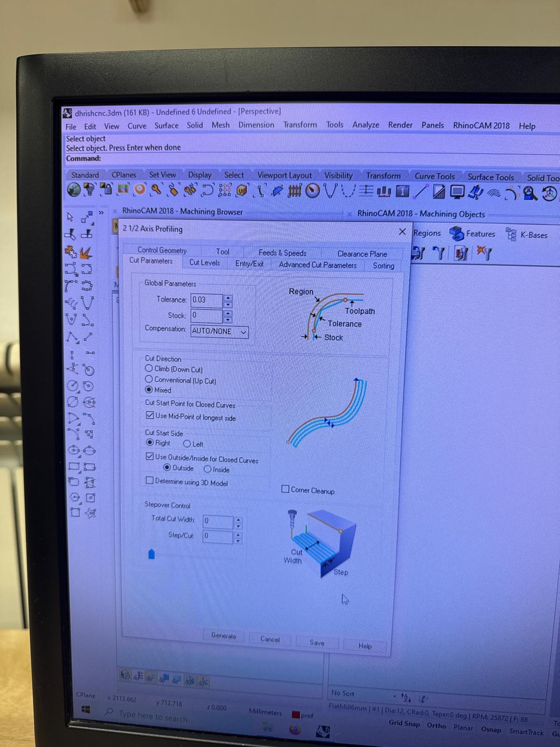560x747 pixels.
Task: Select the star polygon tool
Action: point(91,513)
